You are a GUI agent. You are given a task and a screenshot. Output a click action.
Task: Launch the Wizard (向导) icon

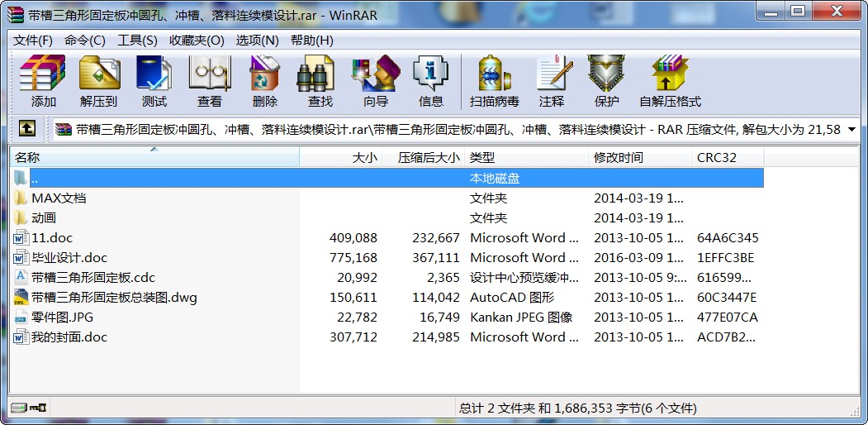[375, 81]
